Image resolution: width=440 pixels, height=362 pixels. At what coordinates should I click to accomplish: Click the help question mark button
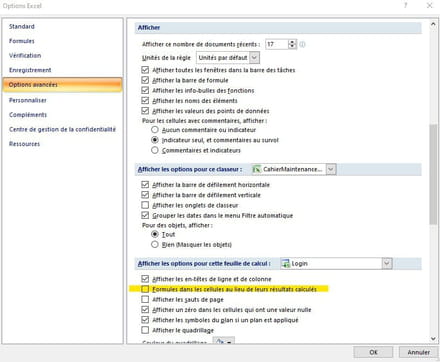[x=406, y=6]
